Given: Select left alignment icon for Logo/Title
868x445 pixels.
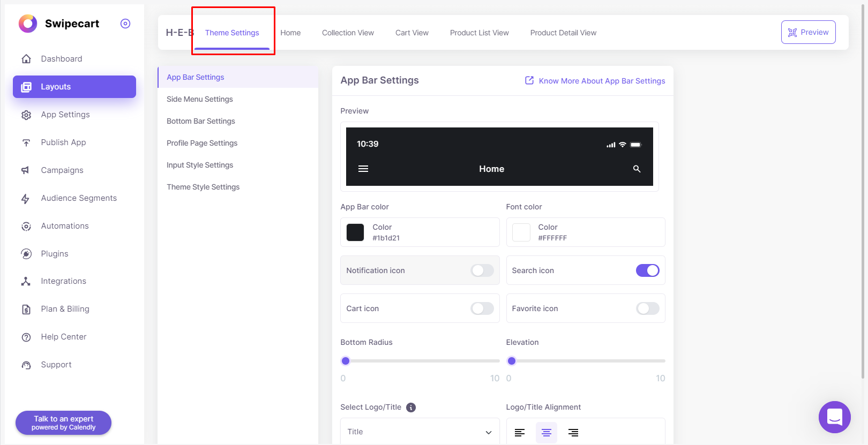Looking at the screenshot, I should [x=519, y=433].
